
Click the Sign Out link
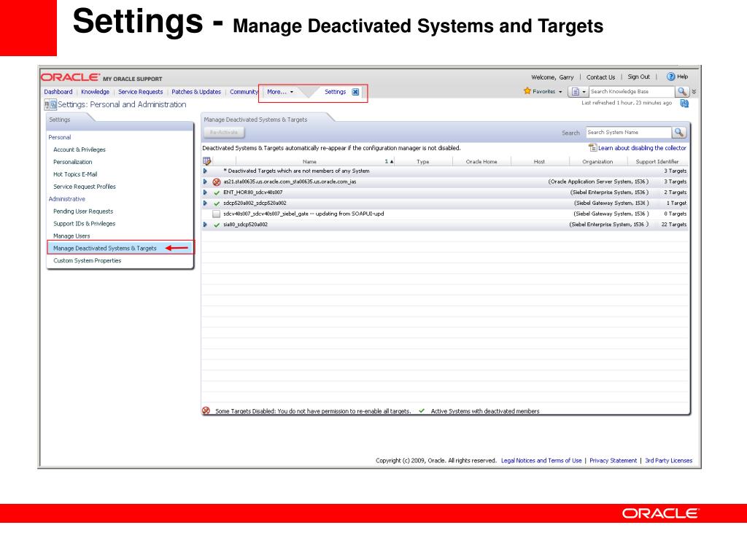[638, 77]
